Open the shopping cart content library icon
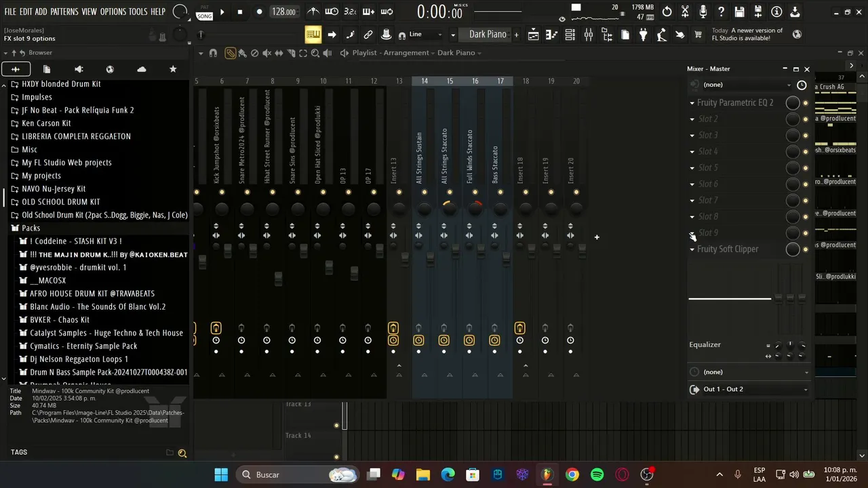The width and height of the screenshot is (868, 488). (698, 35)
